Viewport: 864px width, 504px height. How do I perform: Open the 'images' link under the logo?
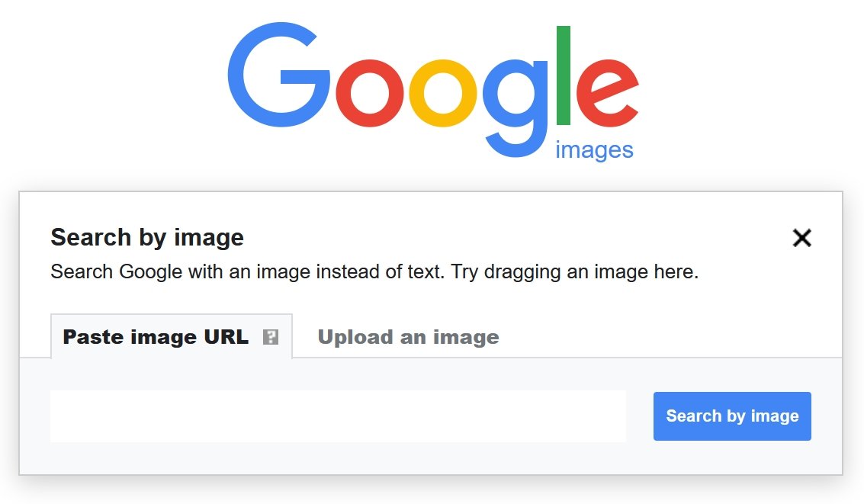click(596, 149)
